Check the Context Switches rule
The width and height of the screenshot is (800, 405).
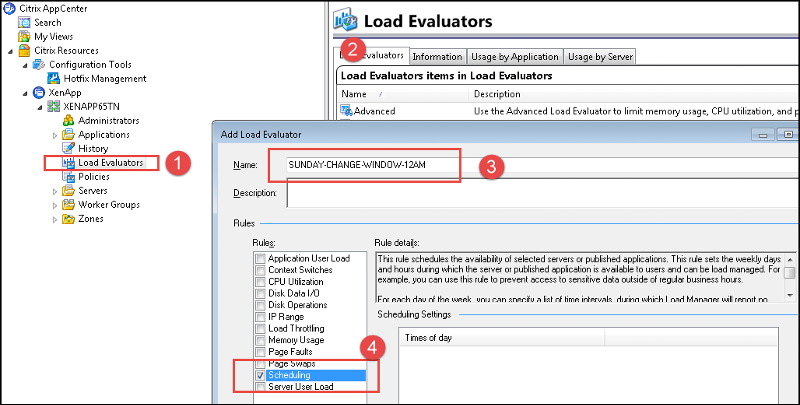pos(260,270)
